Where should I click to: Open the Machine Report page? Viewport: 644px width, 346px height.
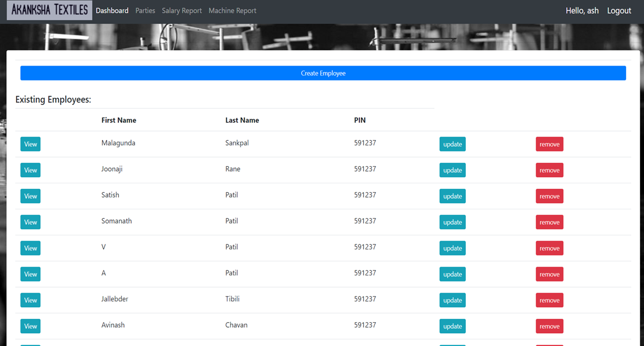[232, 10]
